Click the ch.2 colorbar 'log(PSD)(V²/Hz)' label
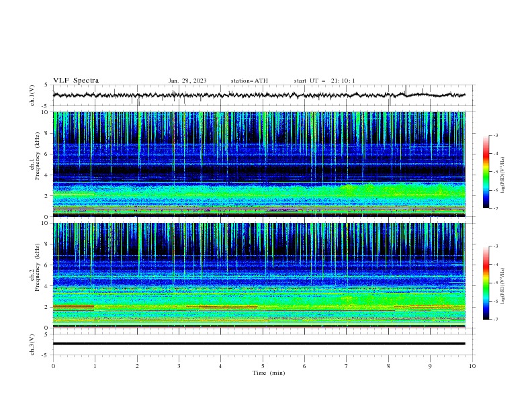Screen dimensions: 532x411 [x=502, y=285]
